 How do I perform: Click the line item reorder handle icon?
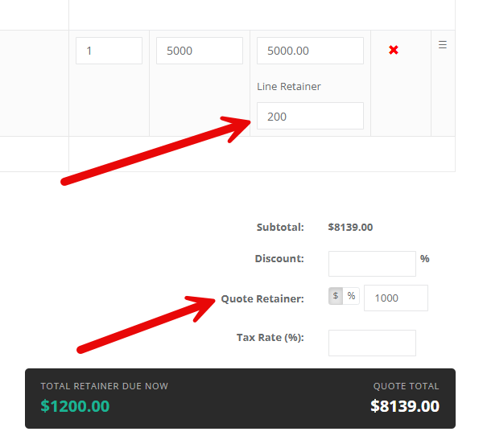pos(443,45)
